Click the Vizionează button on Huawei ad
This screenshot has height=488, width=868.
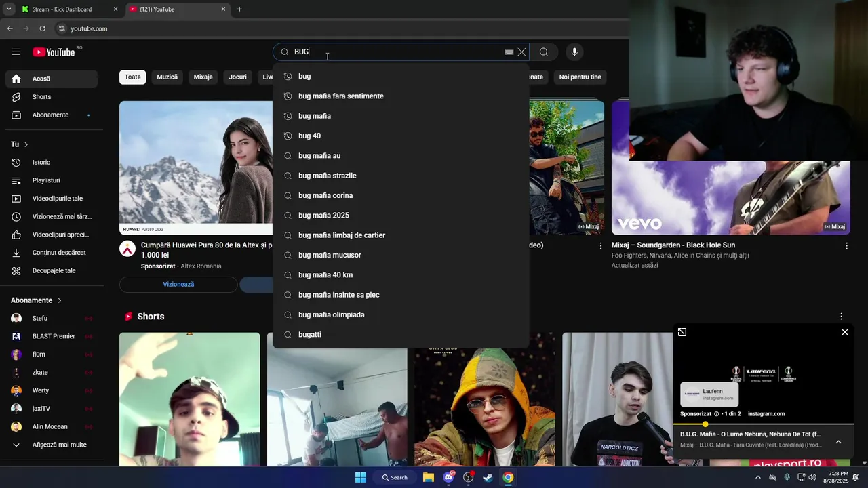pyautogui.click(x=178, y=285)
